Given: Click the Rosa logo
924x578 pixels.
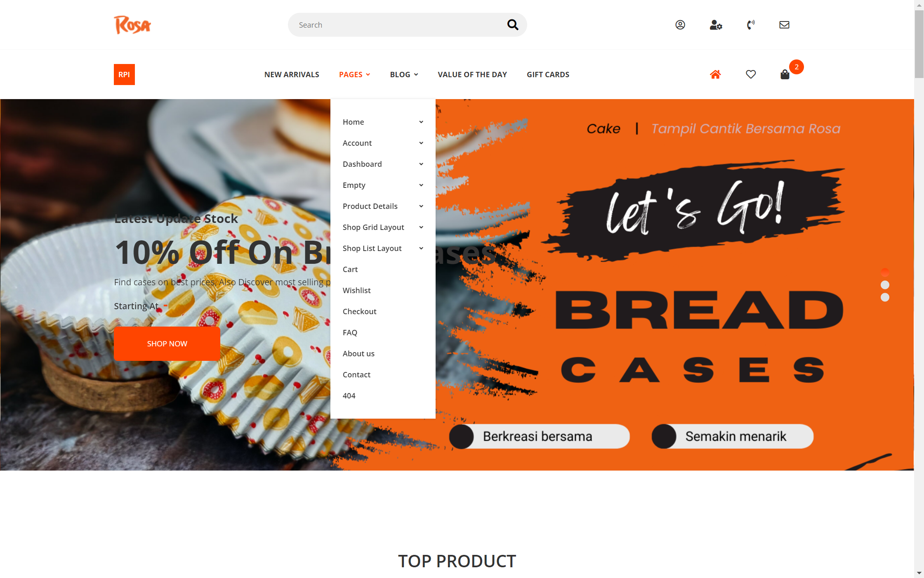Looking at the screenshot, I should (x=132, y=25).
